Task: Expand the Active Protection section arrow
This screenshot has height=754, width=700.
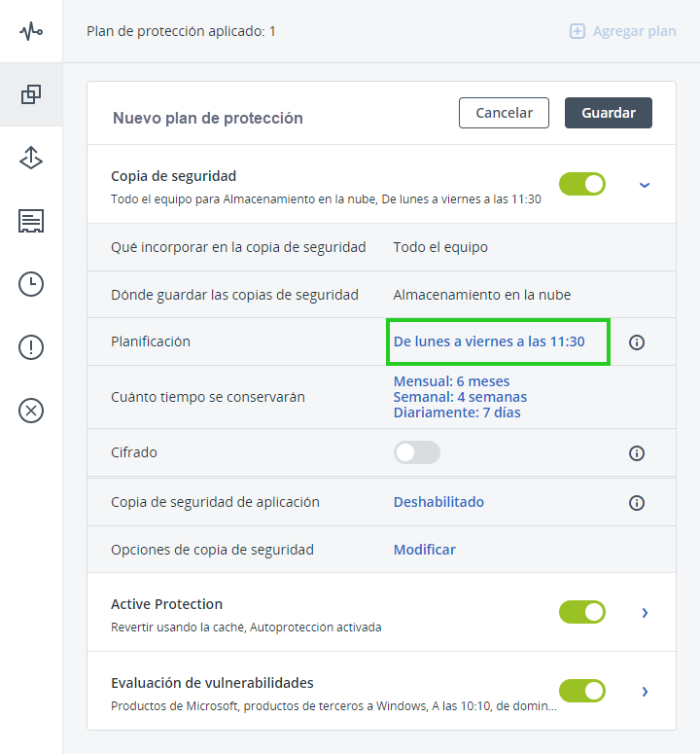Action: coord(645,613)
